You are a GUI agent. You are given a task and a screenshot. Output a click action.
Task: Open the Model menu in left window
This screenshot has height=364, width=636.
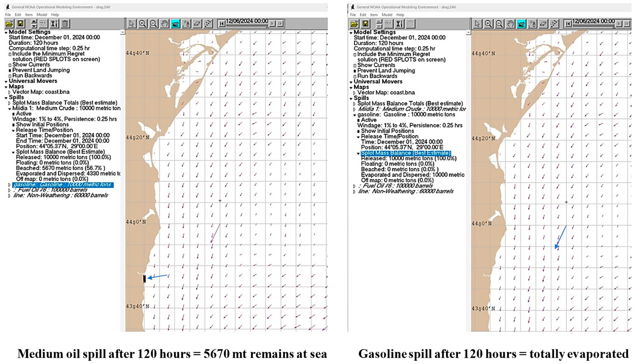click(41, 15)
